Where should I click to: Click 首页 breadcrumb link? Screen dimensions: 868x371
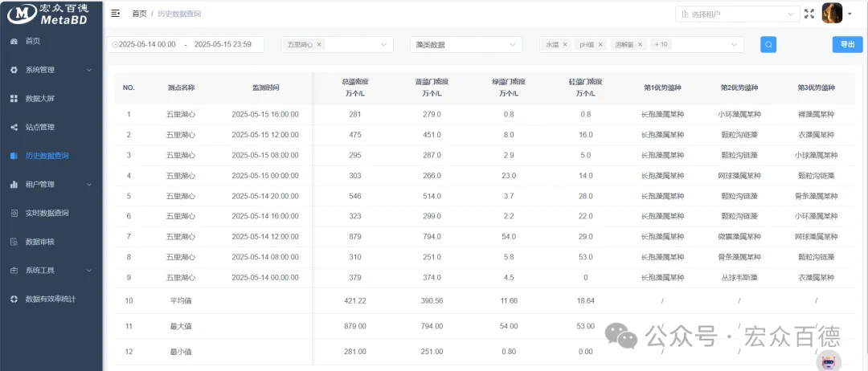point(140,14)
